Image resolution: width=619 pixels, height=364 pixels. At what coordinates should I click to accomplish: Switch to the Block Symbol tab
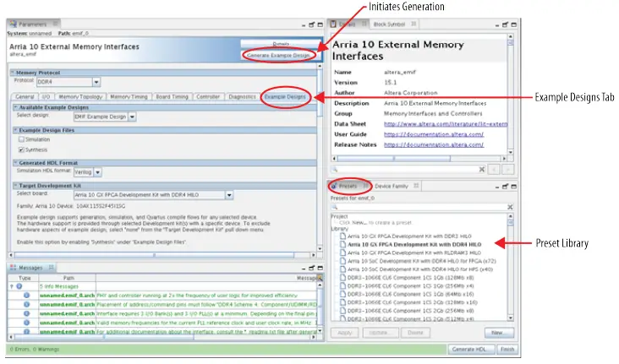click(389, 24)
